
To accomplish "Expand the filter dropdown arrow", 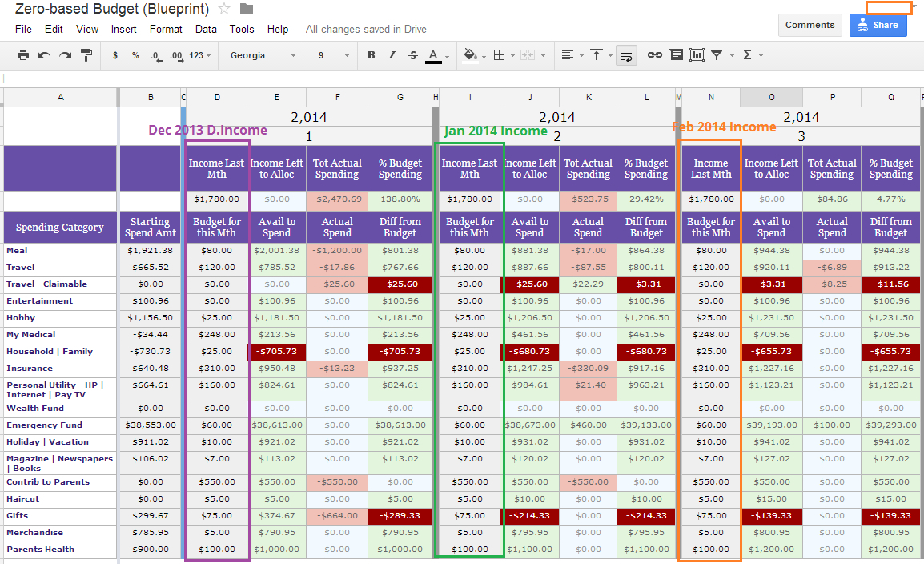I will click(732, 56).
